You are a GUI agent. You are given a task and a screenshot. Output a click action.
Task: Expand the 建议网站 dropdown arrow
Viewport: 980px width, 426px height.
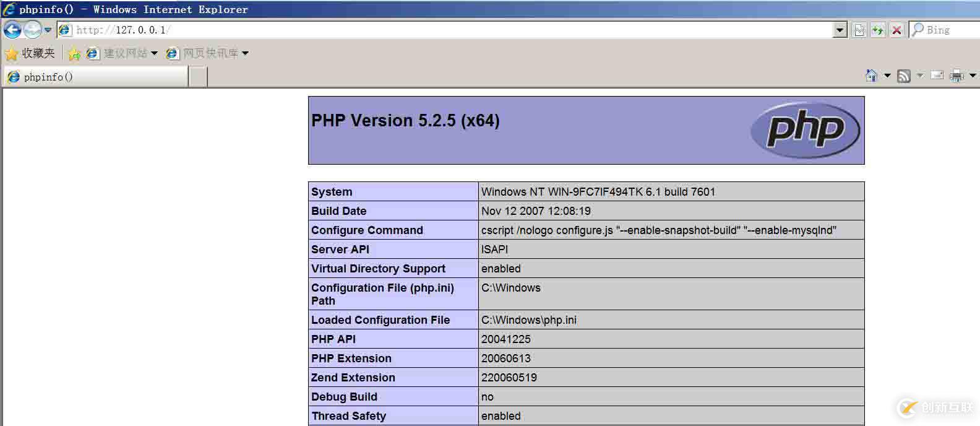click(154, 53)
